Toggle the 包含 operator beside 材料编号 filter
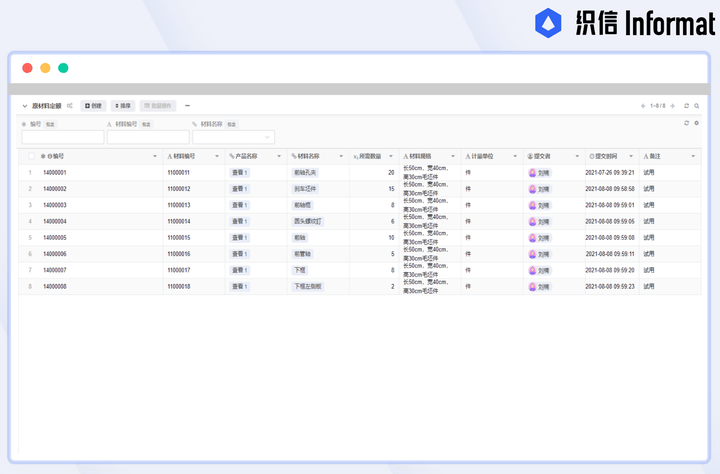The image size is (720, 474). pyautogui.click(x=146, y=124)
